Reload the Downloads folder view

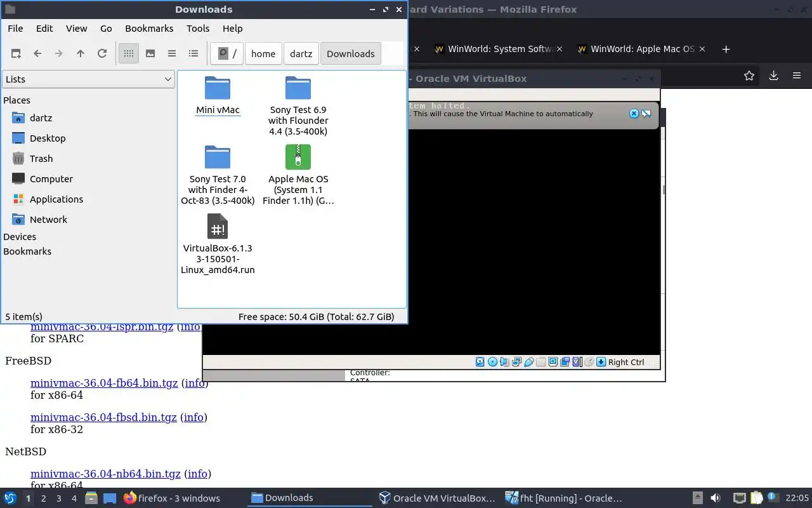tap(102, 54)
